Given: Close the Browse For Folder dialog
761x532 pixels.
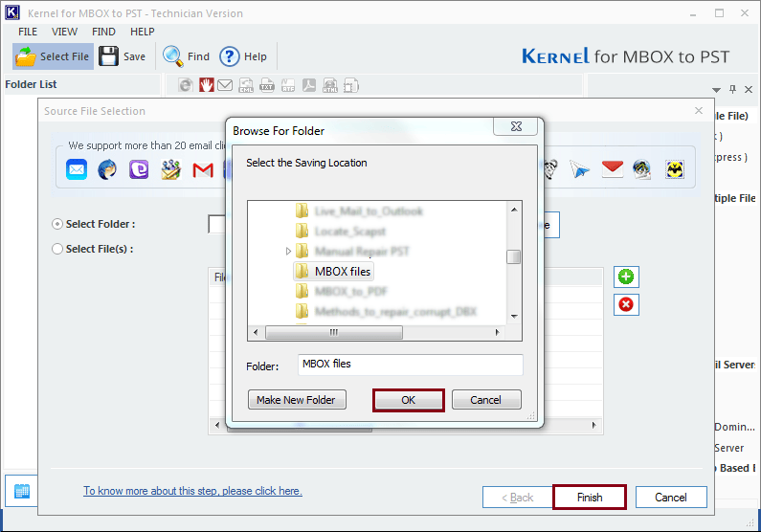Looking at the screenshot, I should click(516, 126).
